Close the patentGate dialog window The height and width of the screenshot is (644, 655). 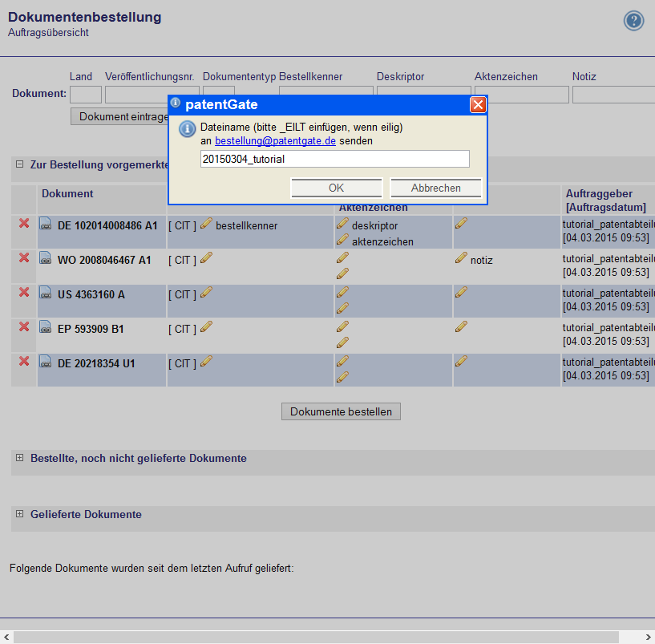coord(478,105)
